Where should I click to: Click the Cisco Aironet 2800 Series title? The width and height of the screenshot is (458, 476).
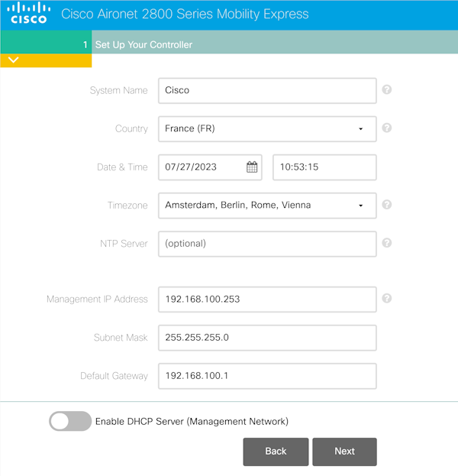point(185,14)
